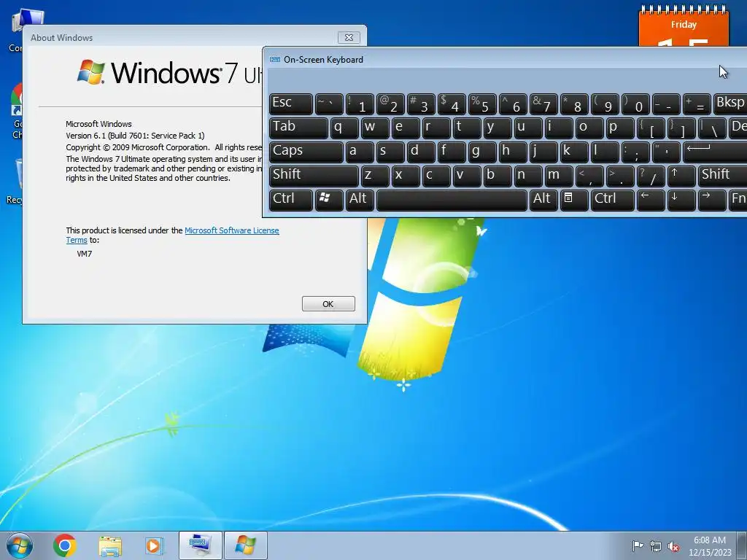
Task: Toggle the Caps key on keyboard
Action: click(x=306, y=152)
